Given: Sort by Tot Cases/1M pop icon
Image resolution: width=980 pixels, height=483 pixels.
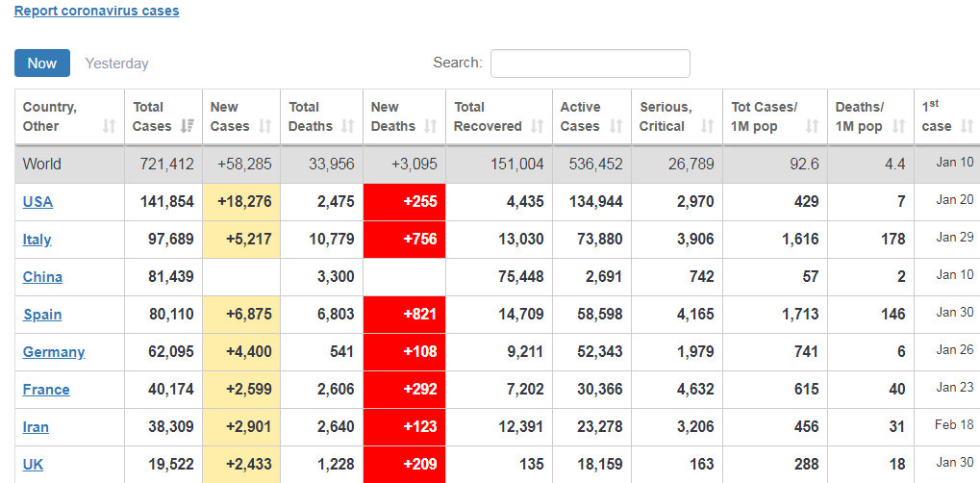Looking at the screenshot, I should coord(812,126).
